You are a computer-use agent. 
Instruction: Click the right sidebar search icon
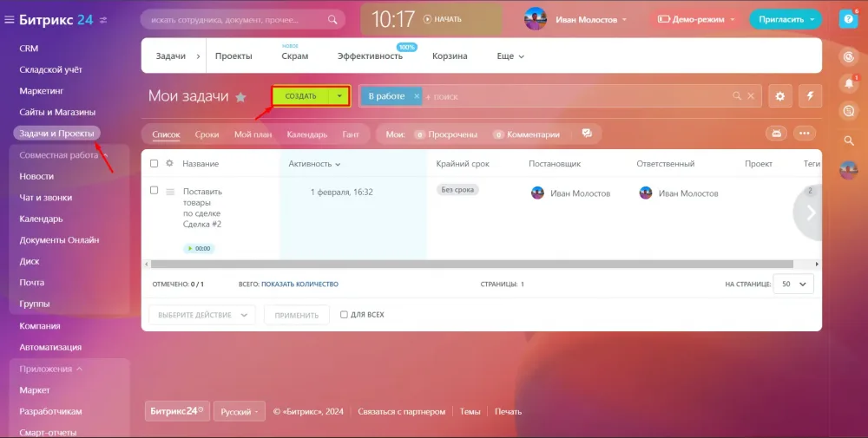(849, 141)
